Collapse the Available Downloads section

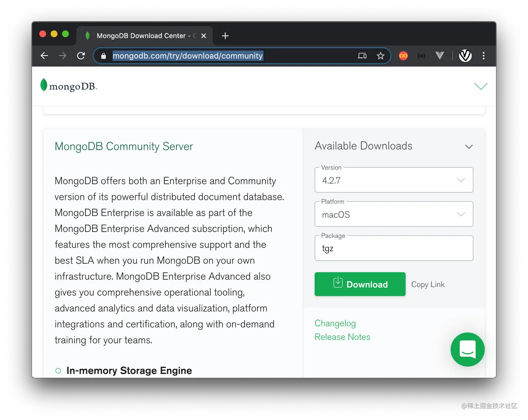(469, 147)
